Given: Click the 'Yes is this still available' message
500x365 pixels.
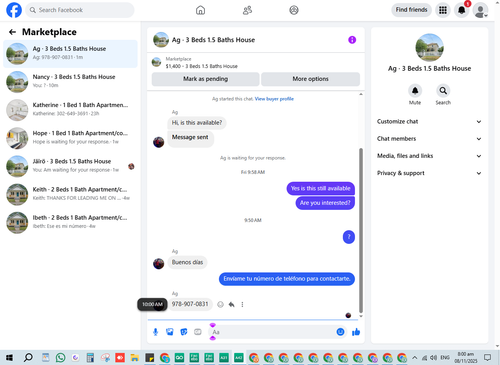Looking at the screenshot, I should (x=320, y=189).
